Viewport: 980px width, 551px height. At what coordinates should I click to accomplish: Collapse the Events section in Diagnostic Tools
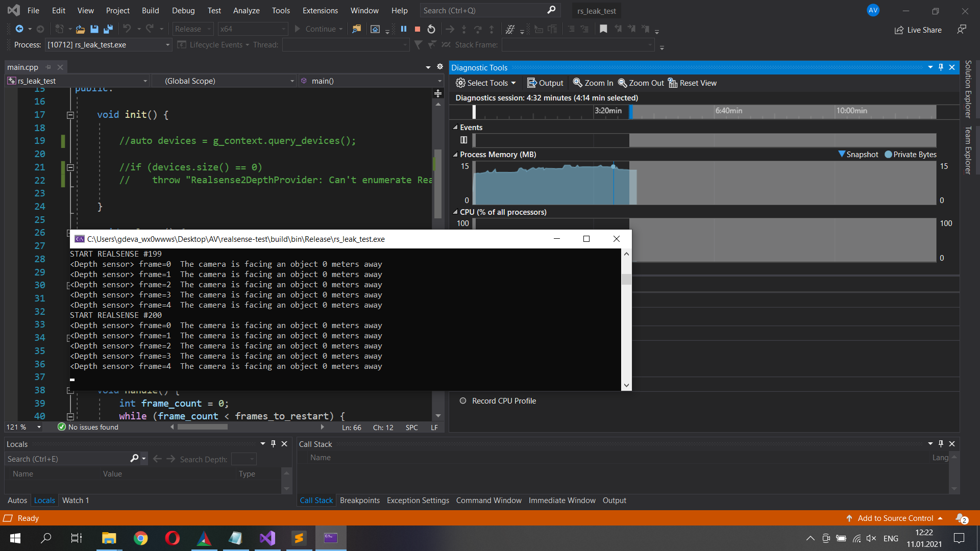[456, 127]
